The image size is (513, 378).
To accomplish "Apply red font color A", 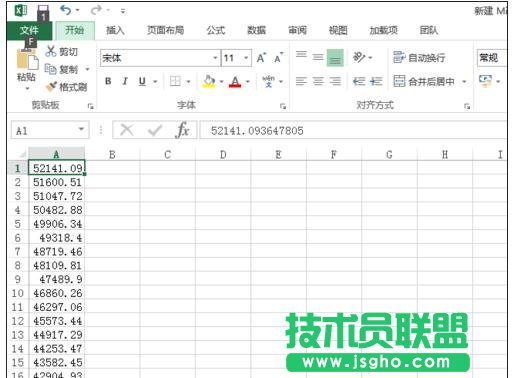I will 235,81.
